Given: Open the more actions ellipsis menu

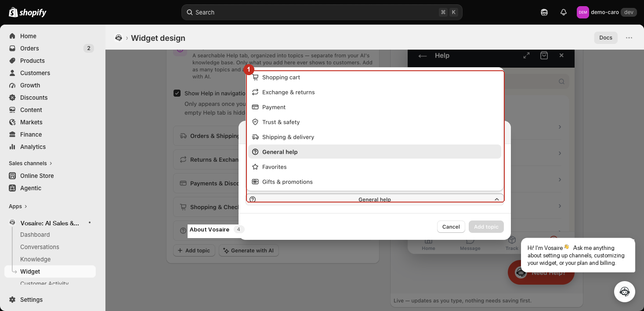Looking at the screenshot, I should 629,38.
